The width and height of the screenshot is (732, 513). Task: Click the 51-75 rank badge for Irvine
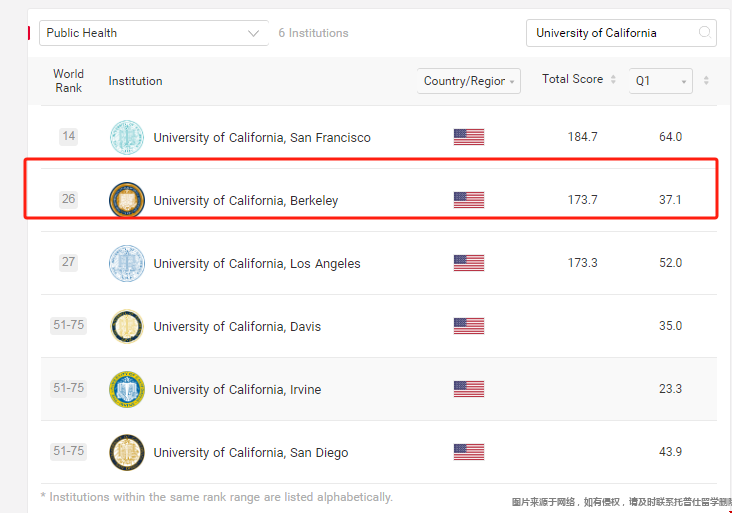(69, 388)
